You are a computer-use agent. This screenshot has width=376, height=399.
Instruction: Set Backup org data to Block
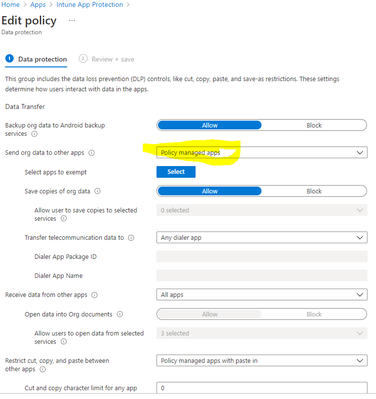click(x=314, y=125)
